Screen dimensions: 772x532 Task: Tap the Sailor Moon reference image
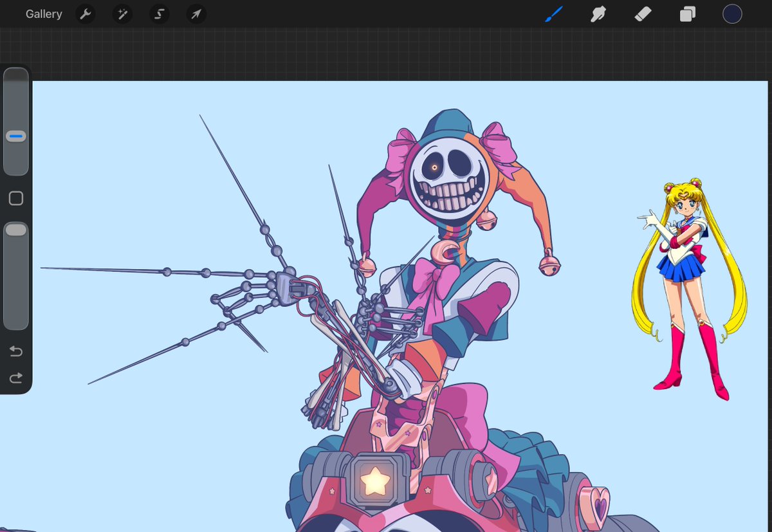[x=689, y=289]
